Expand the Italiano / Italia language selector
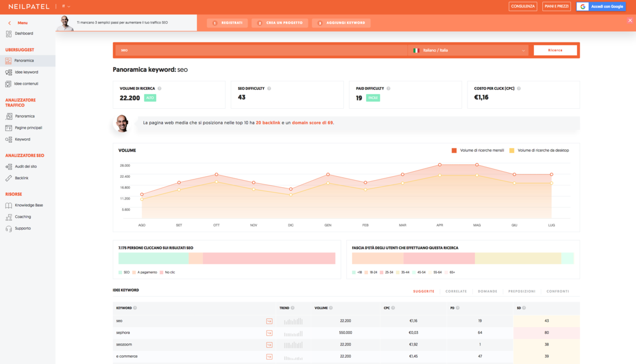 click(469, 50)
